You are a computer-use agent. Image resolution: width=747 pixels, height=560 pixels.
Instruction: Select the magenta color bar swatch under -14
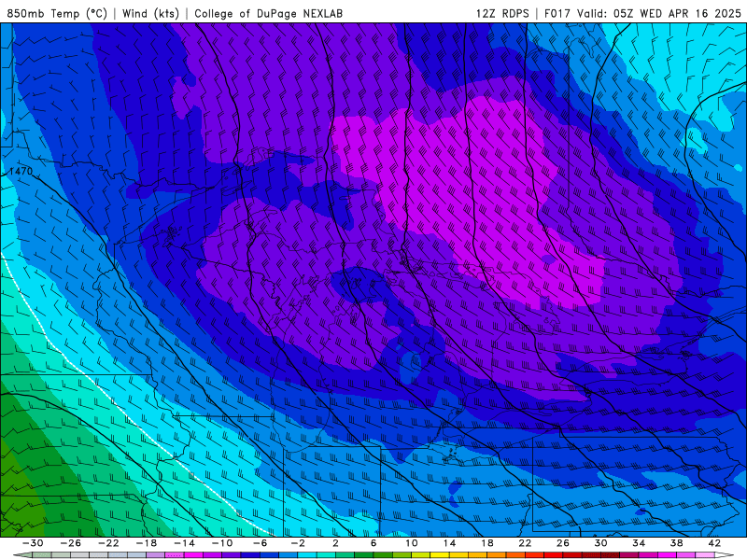coord(193,555)
